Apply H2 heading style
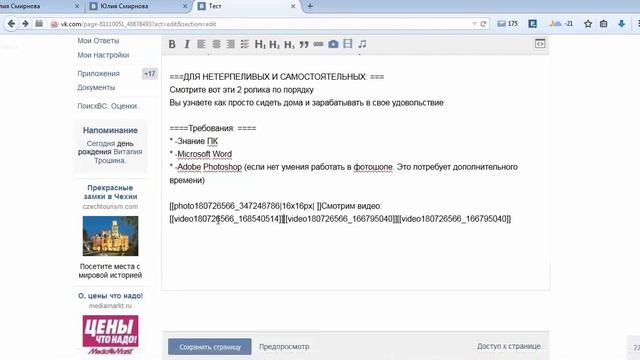 [x=275, y=44]
